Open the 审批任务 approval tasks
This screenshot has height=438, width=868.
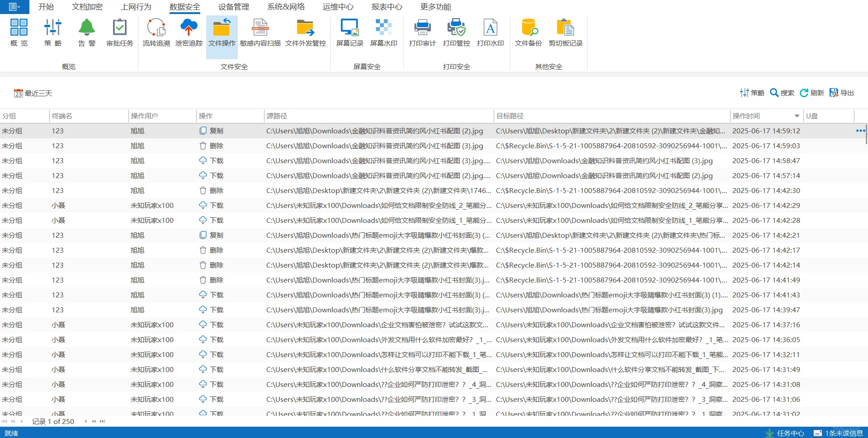119,32
